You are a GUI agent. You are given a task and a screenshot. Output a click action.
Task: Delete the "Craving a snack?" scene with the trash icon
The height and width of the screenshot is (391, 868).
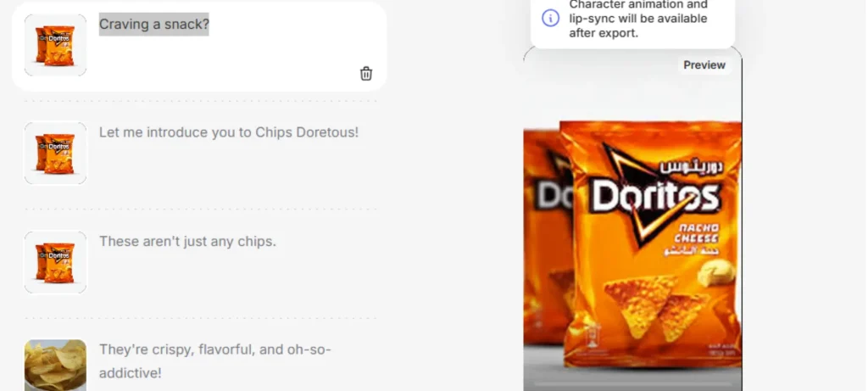pyautogui.click(x=366, y=74)
